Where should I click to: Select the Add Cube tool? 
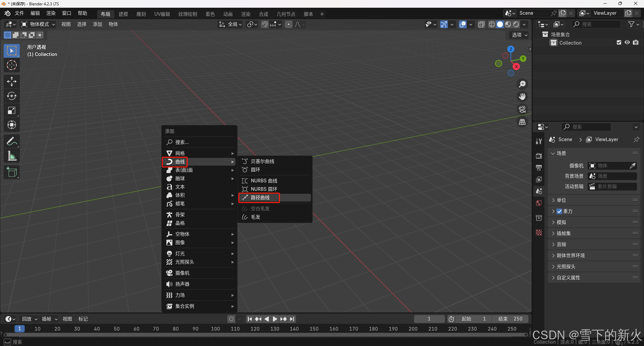(12, 172)
